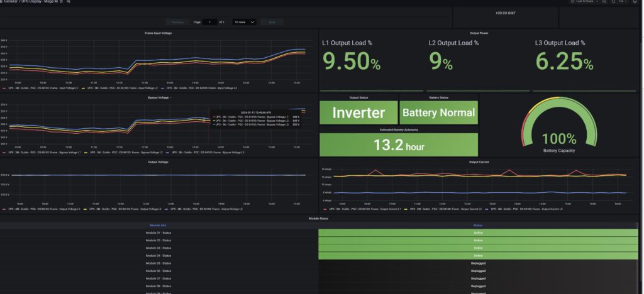This screenshot has width=644, height=294.
Task: Click the L1 Output Load 9.50% value
Action: [352, 61]
